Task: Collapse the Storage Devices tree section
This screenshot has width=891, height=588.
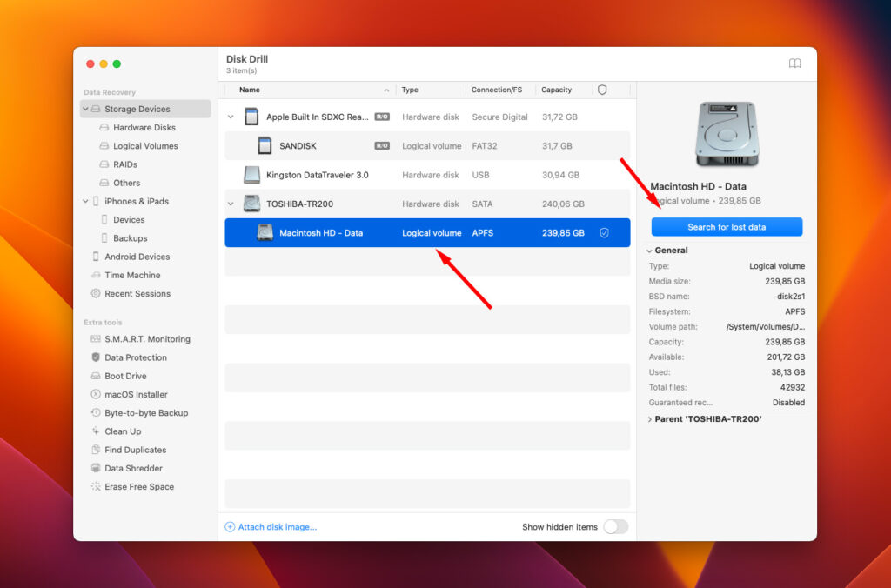Action: [x=85, y=110]
